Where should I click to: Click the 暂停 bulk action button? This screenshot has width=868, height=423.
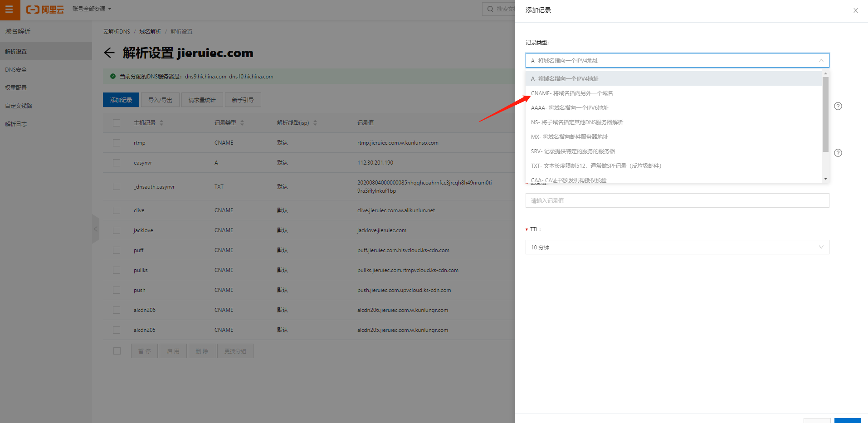pos(144,351)
